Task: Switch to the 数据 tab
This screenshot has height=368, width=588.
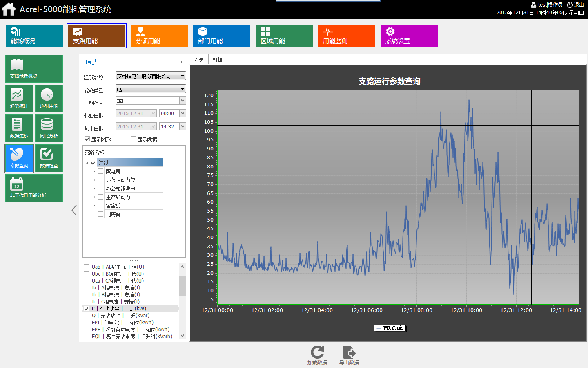Action: pyautogui.click(x=218, y=60)
